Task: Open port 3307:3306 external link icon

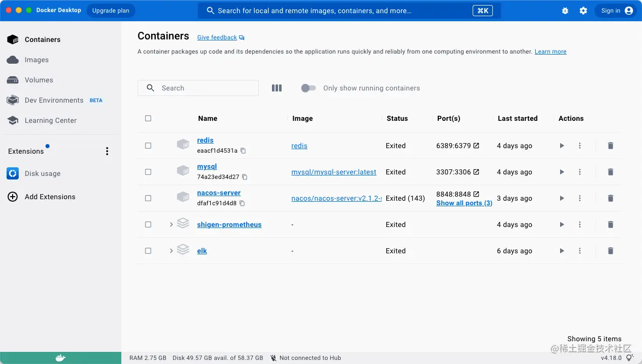Action: point(476,172)
